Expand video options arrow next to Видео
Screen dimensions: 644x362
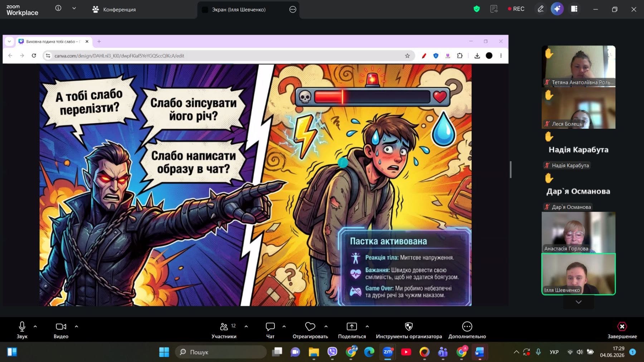click(x=76, y=326)
